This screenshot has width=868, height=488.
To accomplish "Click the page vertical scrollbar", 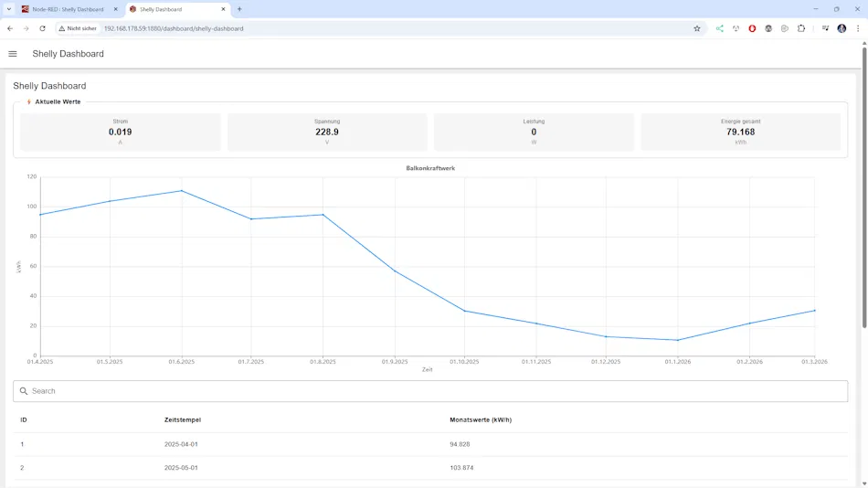I will (863, 183).
